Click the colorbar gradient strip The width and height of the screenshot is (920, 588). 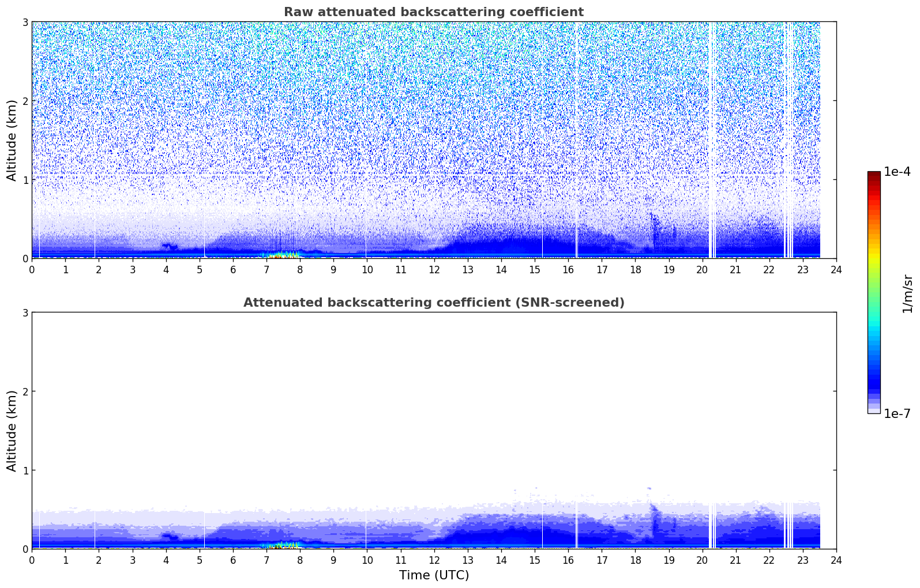(874, 292)
